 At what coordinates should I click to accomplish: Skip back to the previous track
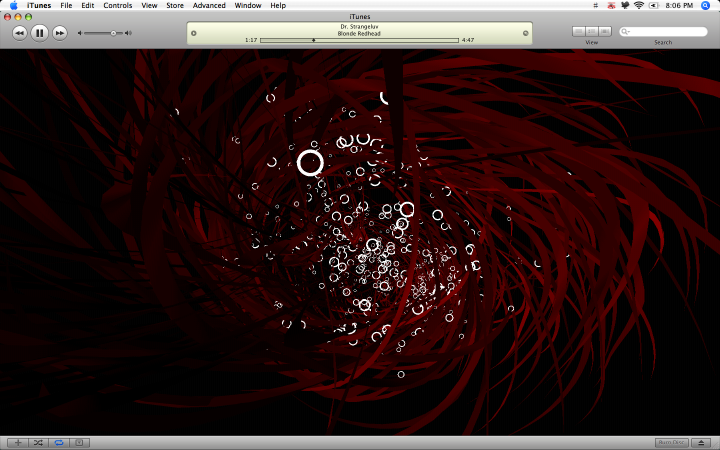point(19,33)
